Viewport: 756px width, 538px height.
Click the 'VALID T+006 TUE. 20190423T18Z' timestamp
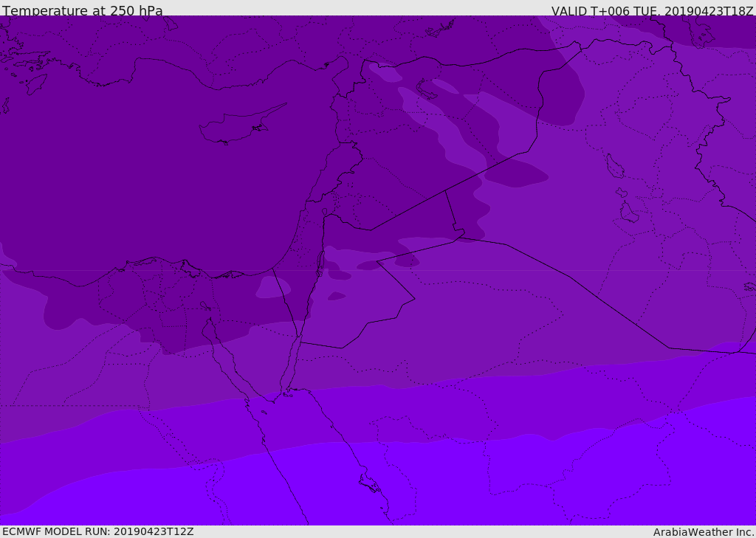[x=653, y=10]
